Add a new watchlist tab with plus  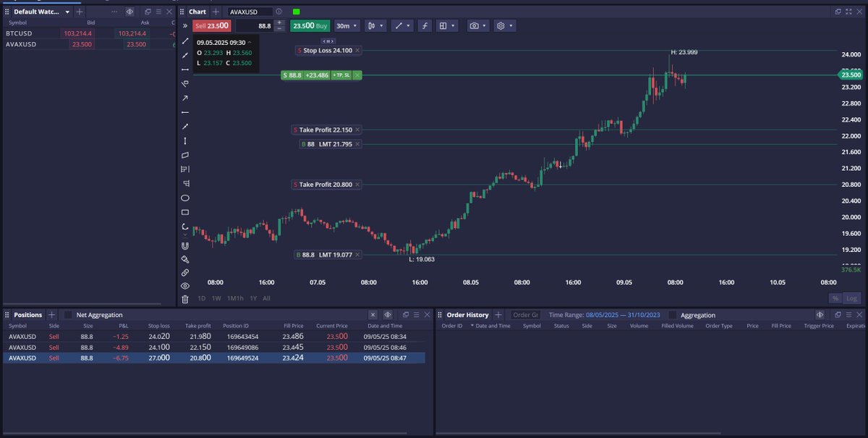tap(80, 12)
